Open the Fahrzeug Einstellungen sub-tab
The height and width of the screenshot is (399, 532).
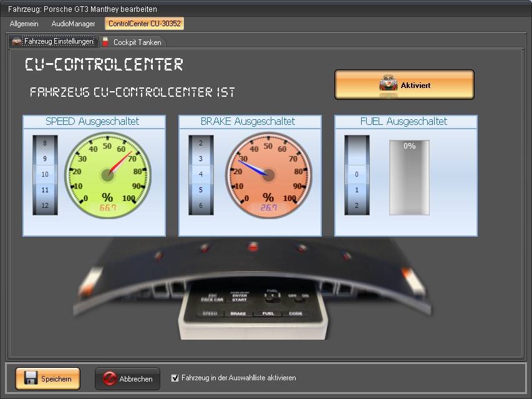coord(53,41)
